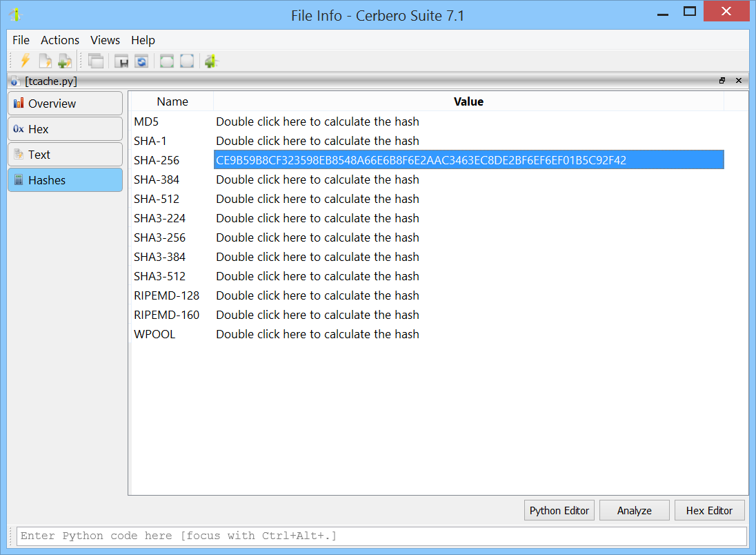Image resolution: width=756 pixels, height=555 pixels.
Task: Click the Analyze button
Action: click(x=635, y=511)
